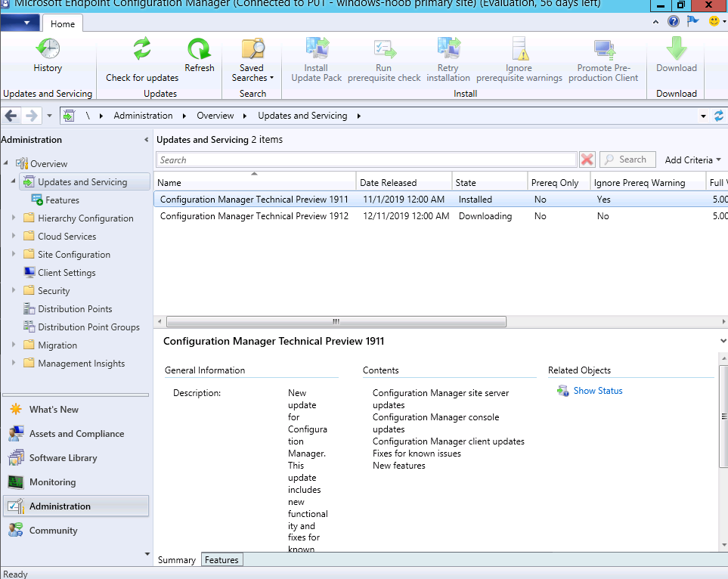The image size is (728, 579).
Task: Go forward with the navigation forward arrow
Action: tap(32, 115)
